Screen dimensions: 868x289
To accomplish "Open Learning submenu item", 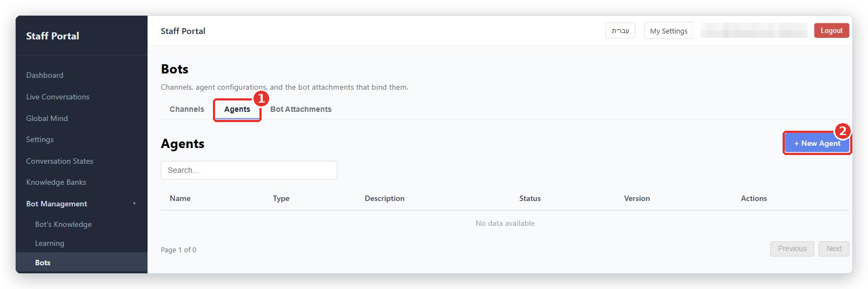I will point(50,243).
